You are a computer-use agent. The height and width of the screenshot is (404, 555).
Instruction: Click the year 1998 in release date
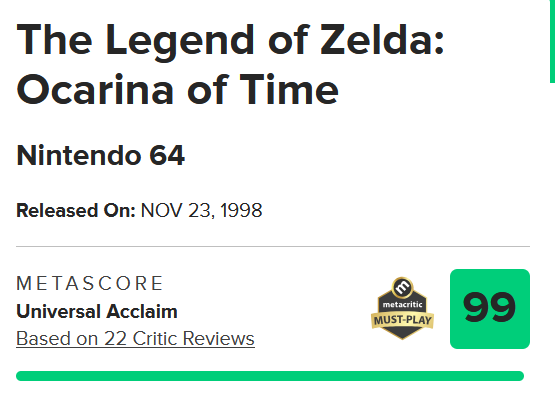[x=241, y=210]
